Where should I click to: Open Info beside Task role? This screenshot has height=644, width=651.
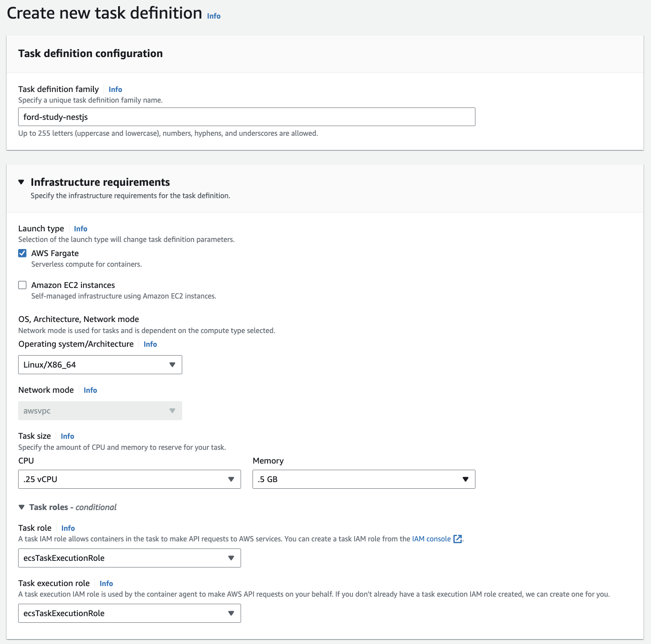point(68,528)
